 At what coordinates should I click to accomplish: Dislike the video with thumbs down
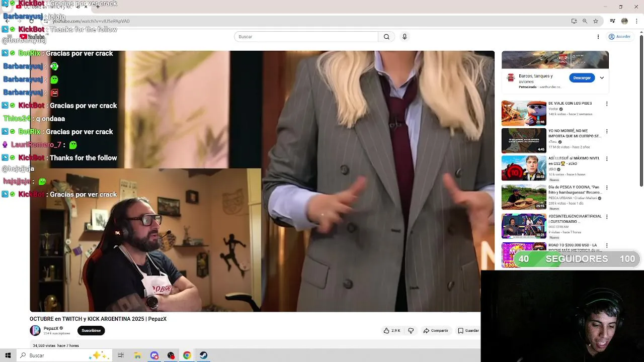point(411,330)
